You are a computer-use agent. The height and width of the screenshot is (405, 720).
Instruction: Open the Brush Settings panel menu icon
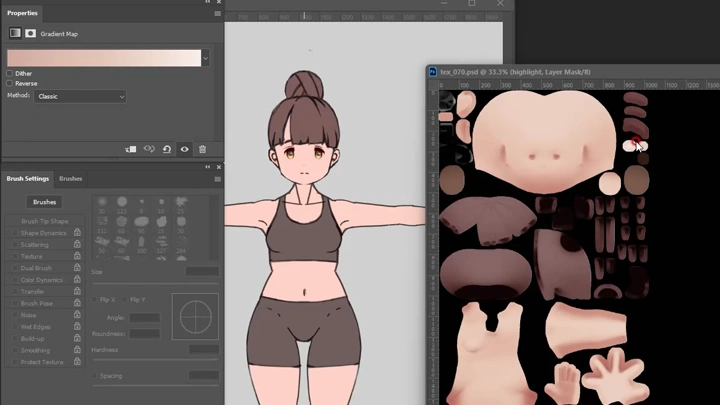coord(218,179)
